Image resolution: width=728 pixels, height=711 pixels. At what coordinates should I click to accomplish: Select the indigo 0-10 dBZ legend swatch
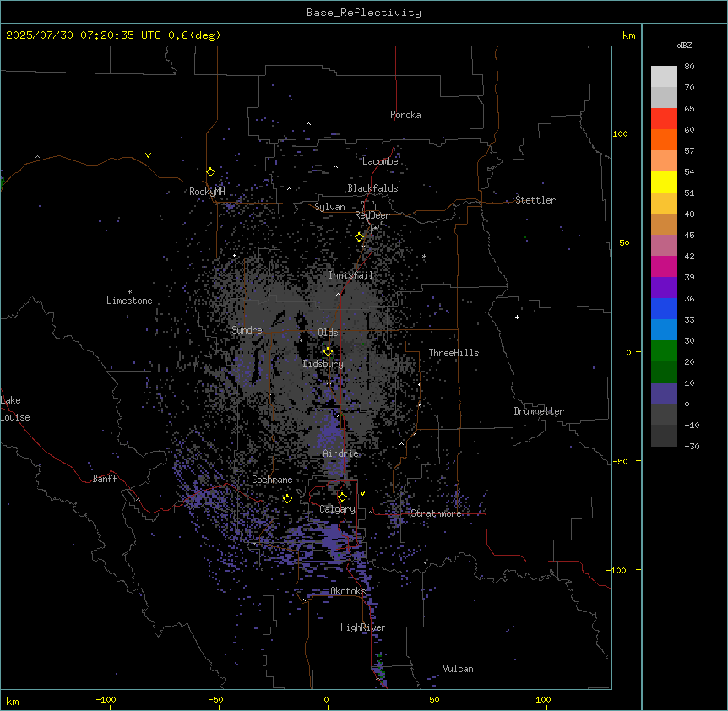(x=664, y=393)
